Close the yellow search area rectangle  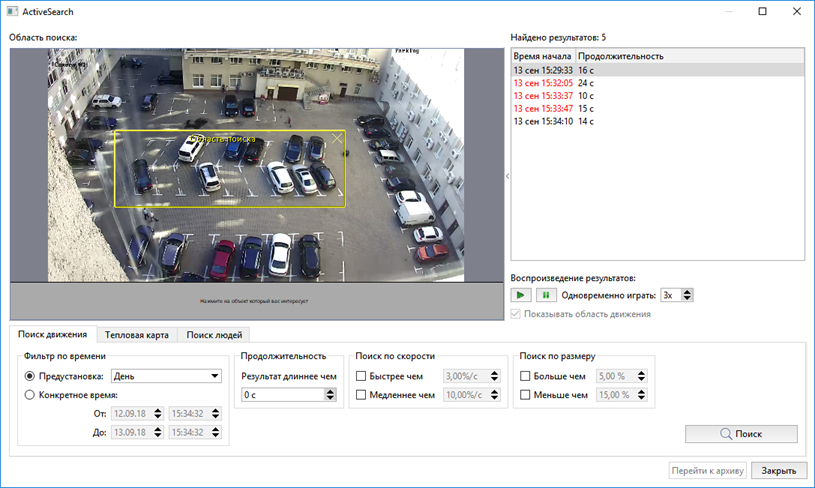[x=336, y=139]
